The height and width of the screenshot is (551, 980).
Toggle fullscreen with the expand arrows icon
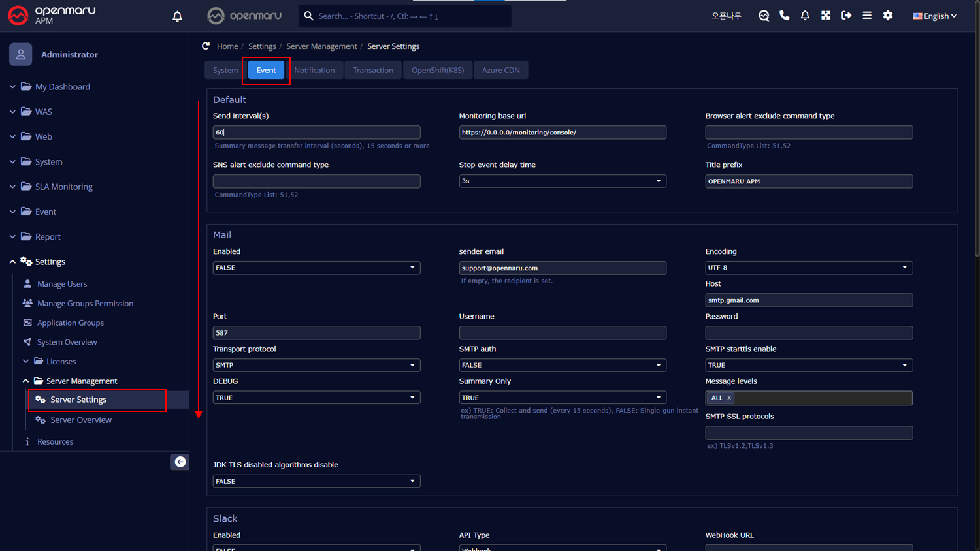tap(826, 16)
